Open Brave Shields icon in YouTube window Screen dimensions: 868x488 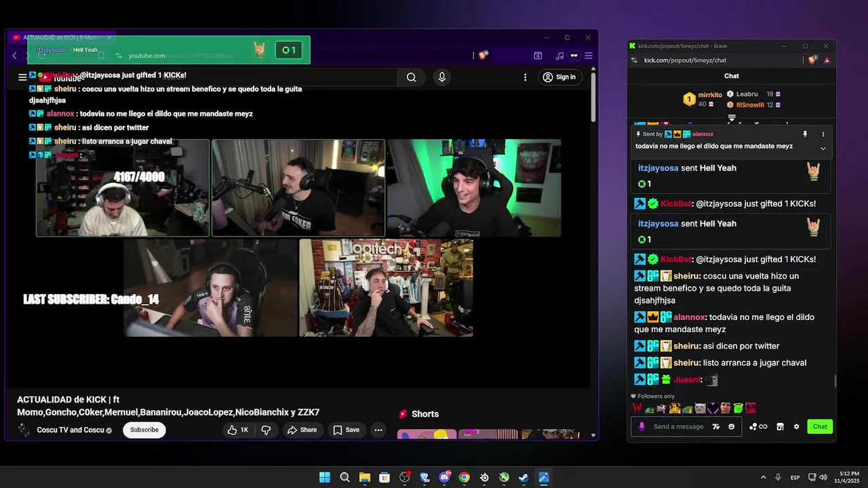tap(483, 56)
